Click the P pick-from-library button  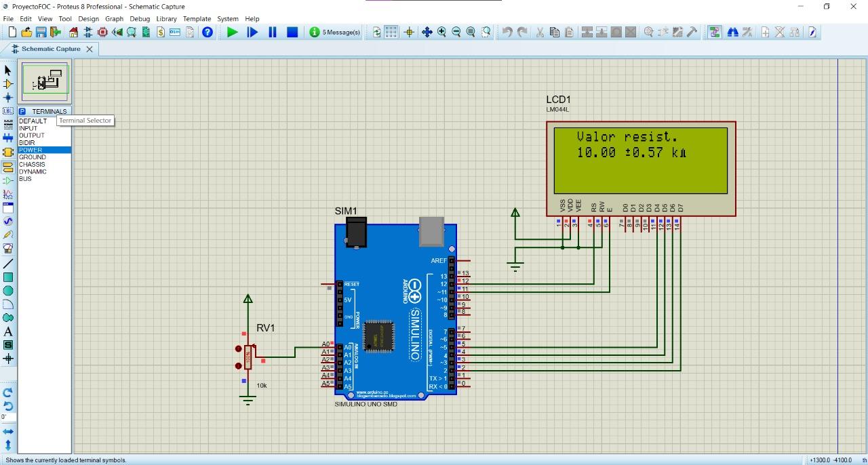click(x=22, y=111)
